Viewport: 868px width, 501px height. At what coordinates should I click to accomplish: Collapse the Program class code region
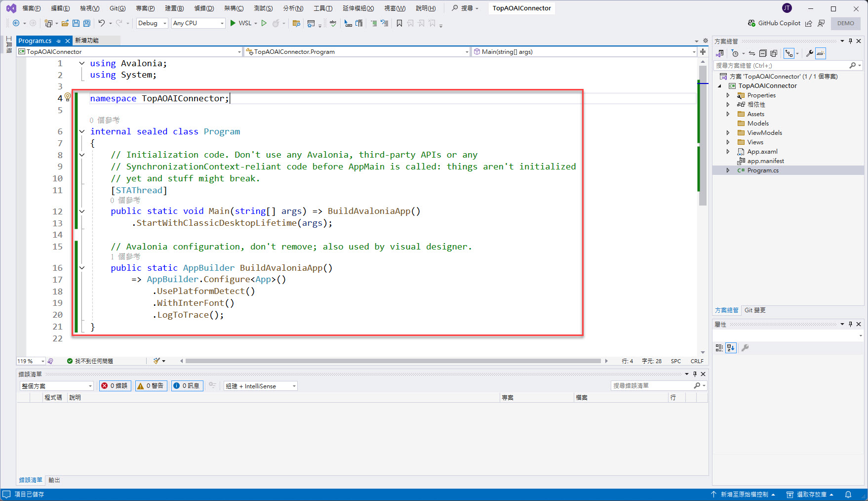[x=82, y=131]
